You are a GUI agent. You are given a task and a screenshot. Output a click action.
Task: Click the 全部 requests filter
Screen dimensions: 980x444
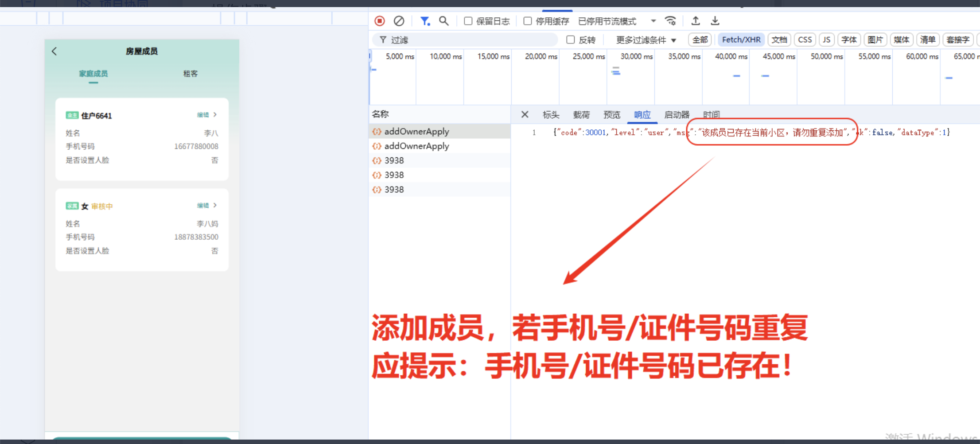tap(700, 39)
